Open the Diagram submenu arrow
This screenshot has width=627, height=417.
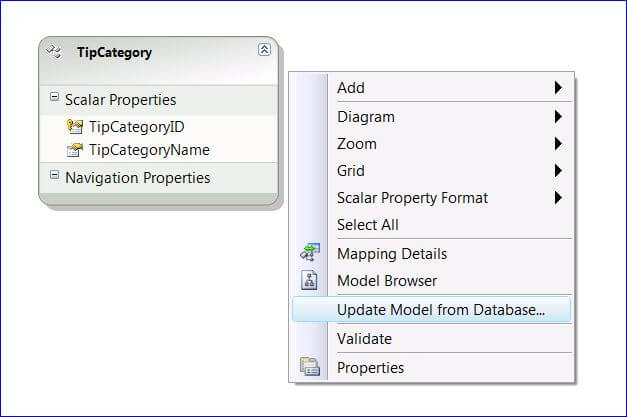(558, 117)
